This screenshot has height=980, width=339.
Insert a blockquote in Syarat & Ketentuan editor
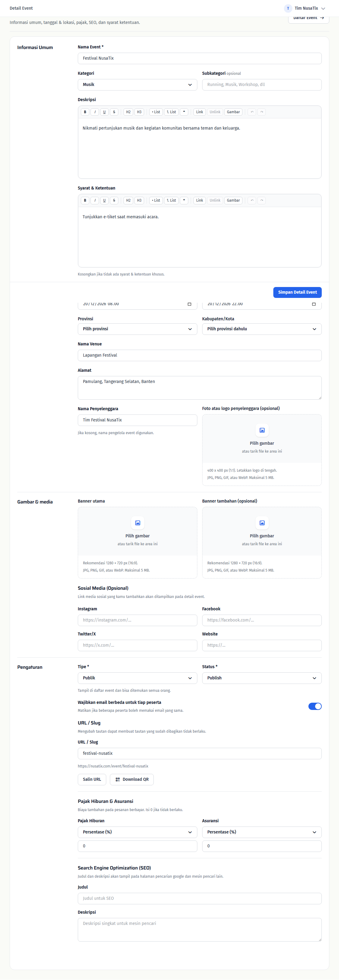tap(184, 200)
